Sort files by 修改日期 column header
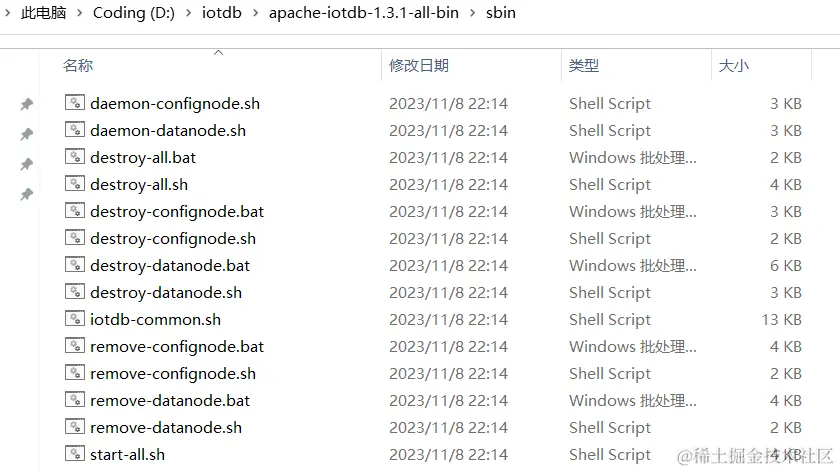This screenshot has height=472, width=840. (x=419, y=65)
